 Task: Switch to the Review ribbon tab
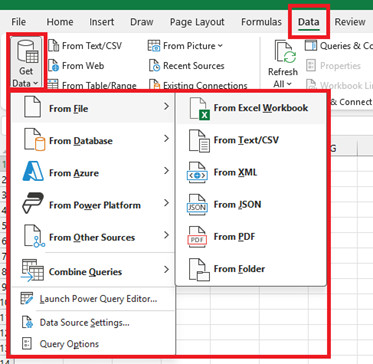(x=350, y=22)
